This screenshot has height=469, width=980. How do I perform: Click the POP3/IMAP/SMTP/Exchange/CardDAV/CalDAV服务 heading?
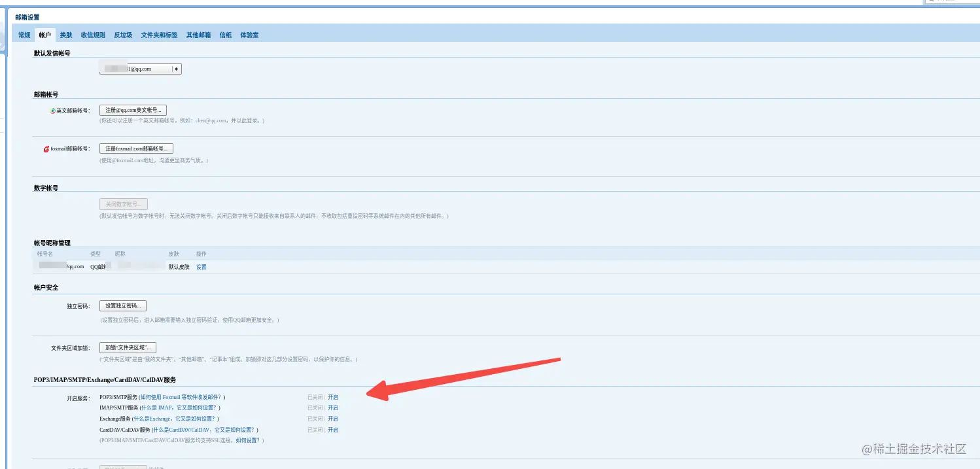tap(105, 379)
